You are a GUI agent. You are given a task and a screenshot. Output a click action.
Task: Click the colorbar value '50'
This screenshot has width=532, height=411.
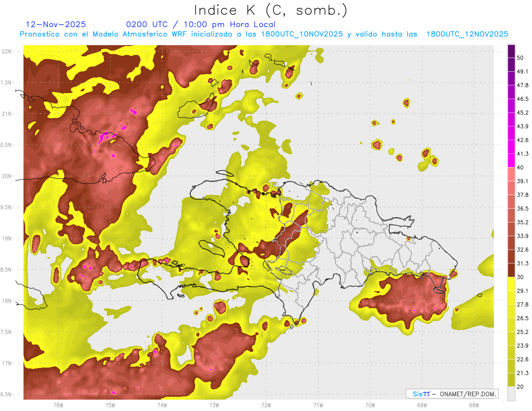tap(520, 58)
